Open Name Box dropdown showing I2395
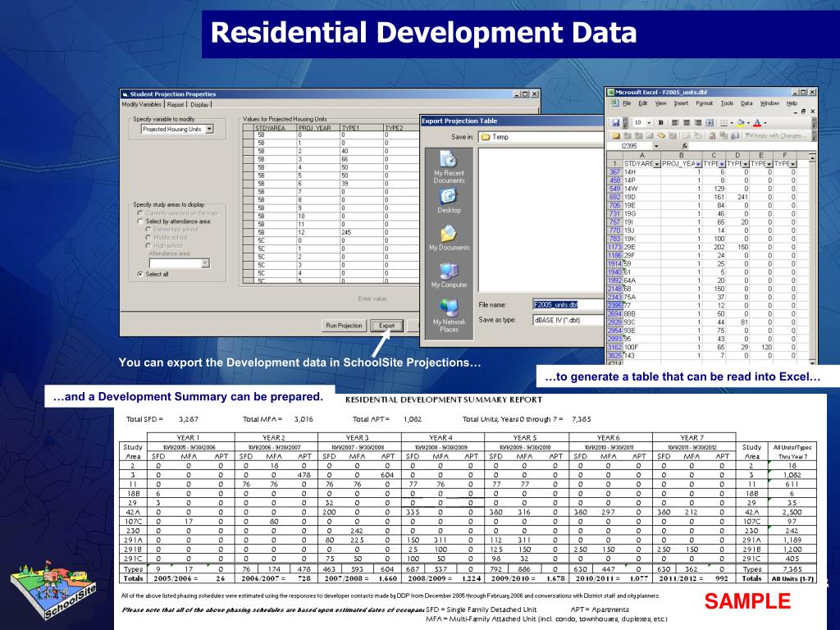Screen dimensions: 840x630 point(656,146)
